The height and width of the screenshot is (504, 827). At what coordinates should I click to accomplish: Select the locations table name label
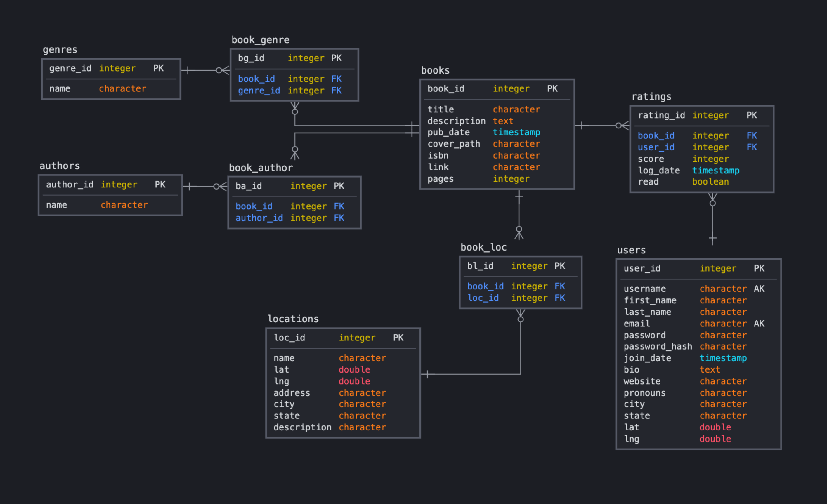(293, 319)
